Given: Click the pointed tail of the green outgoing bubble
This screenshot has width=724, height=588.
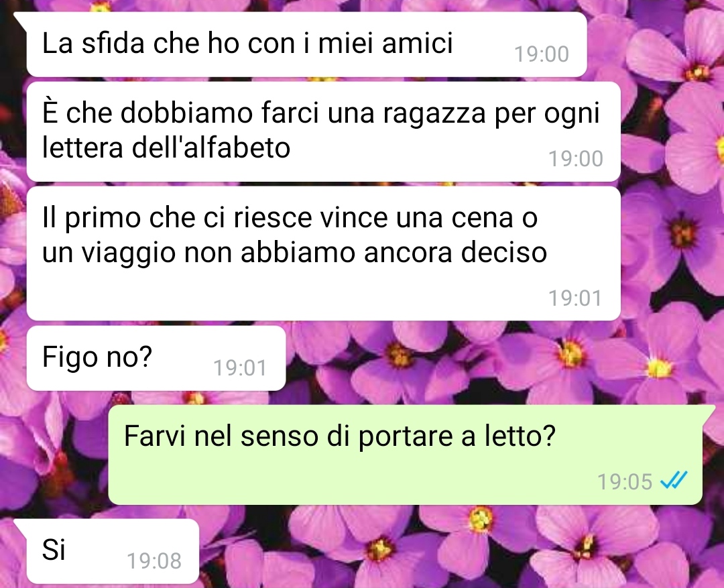Looking at the screenshot, I should [708, 412].
